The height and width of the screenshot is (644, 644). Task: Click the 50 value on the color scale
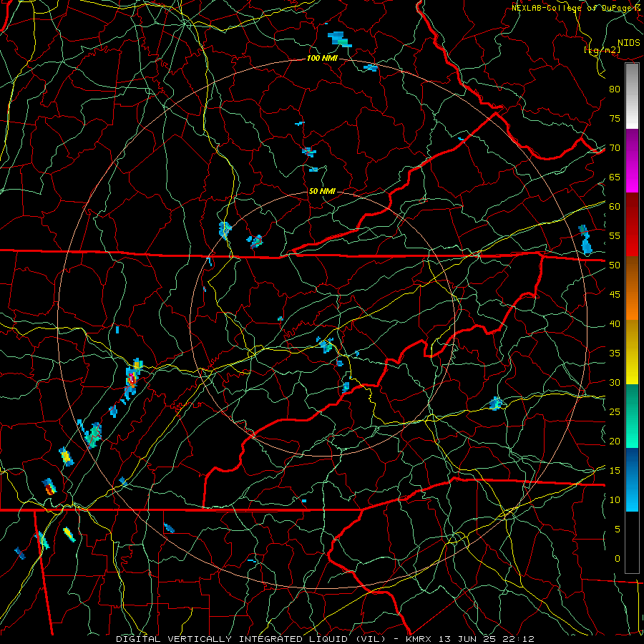click(615, 265)
